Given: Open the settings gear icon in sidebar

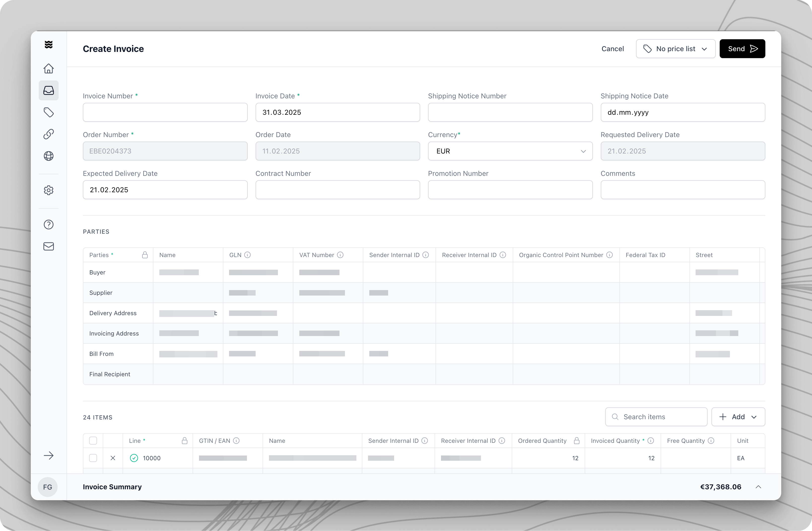Looking at the screenshot, I should (x=48, y=190).
